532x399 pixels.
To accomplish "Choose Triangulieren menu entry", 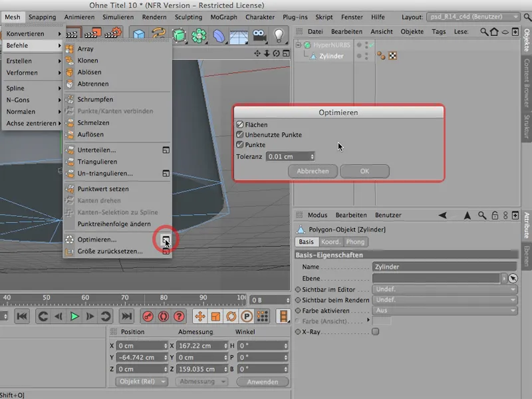I will click(118, 162).
